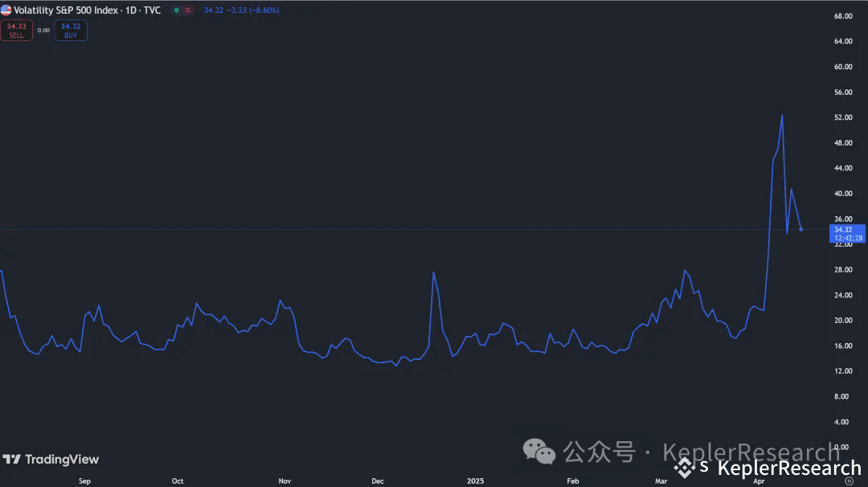Image resolution: width=868 pixels, height=487 pixels.
Task: Click the Apr label on time axis
Action: [759, 481]
